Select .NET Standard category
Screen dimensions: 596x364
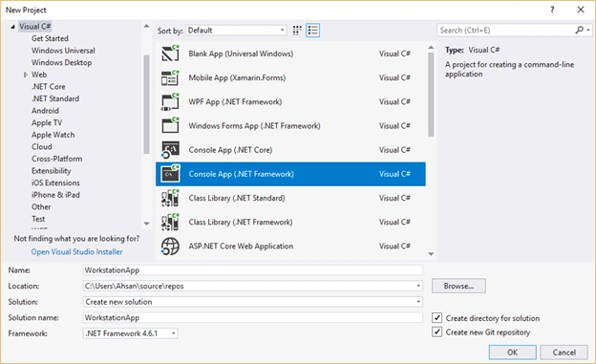coord(55,99)
